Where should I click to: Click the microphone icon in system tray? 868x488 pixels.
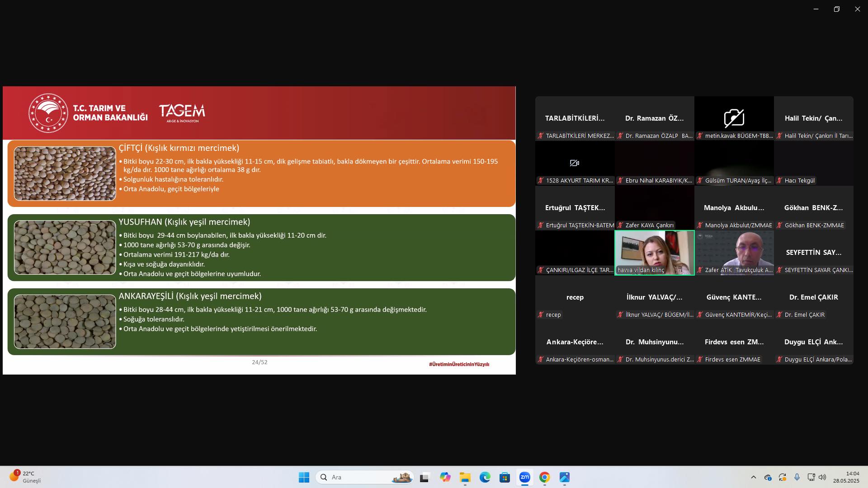[x=797, y=477]
